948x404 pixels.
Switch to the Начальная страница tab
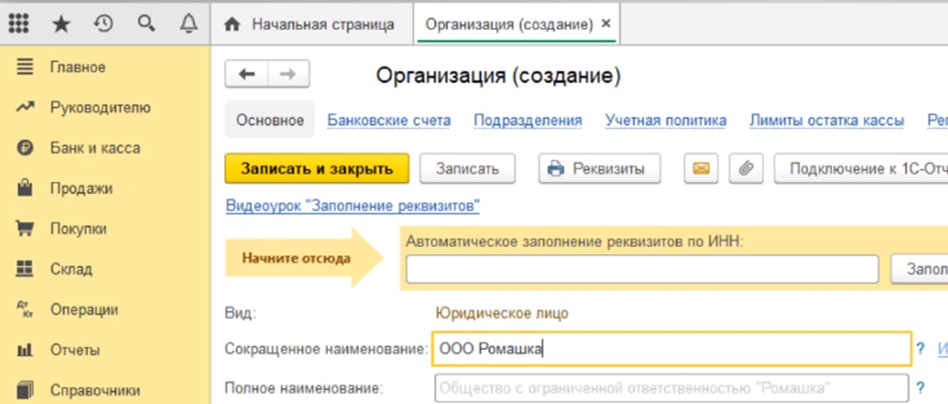point(311,23)
